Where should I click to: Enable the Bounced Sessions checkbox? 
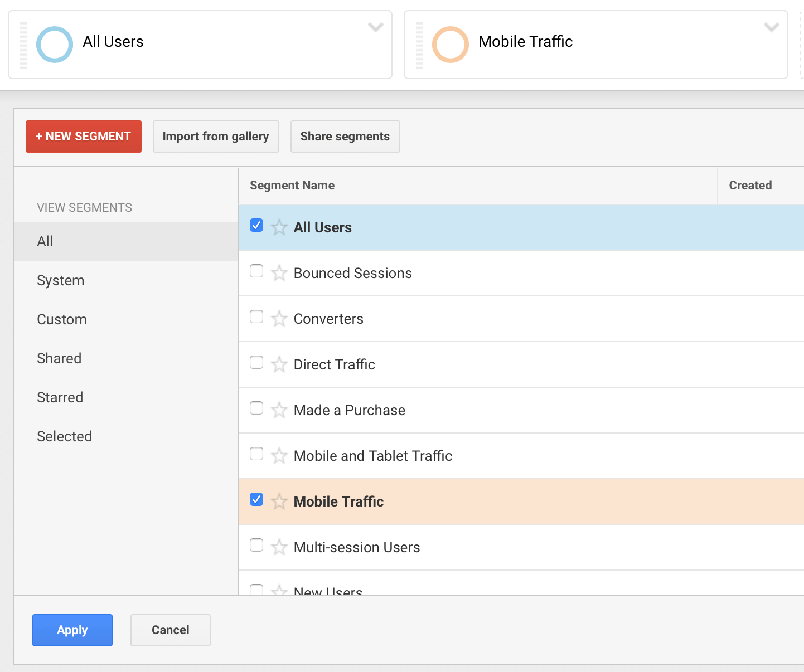(x=256, y=271)
